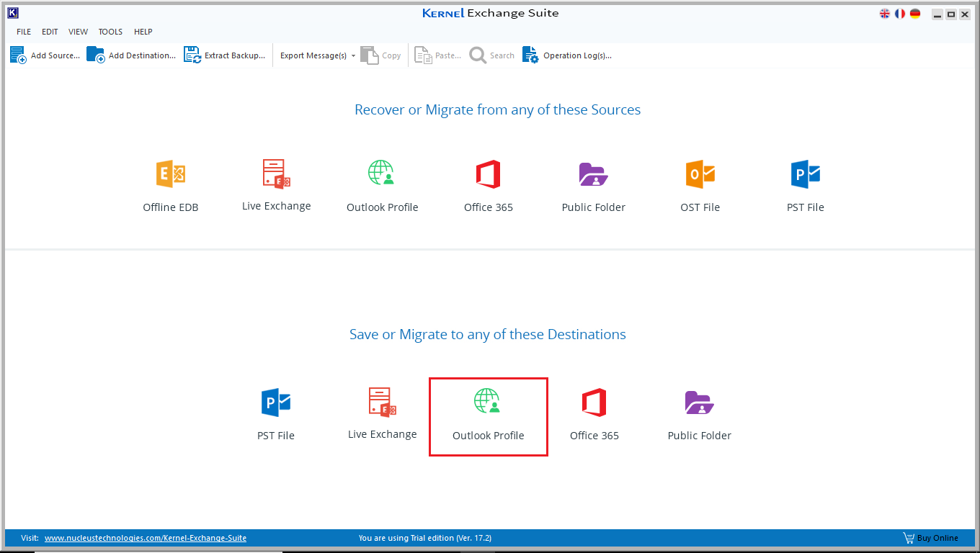Close the Kernel Exchange Suite window
980x553 pixels.
coord(965,14)
